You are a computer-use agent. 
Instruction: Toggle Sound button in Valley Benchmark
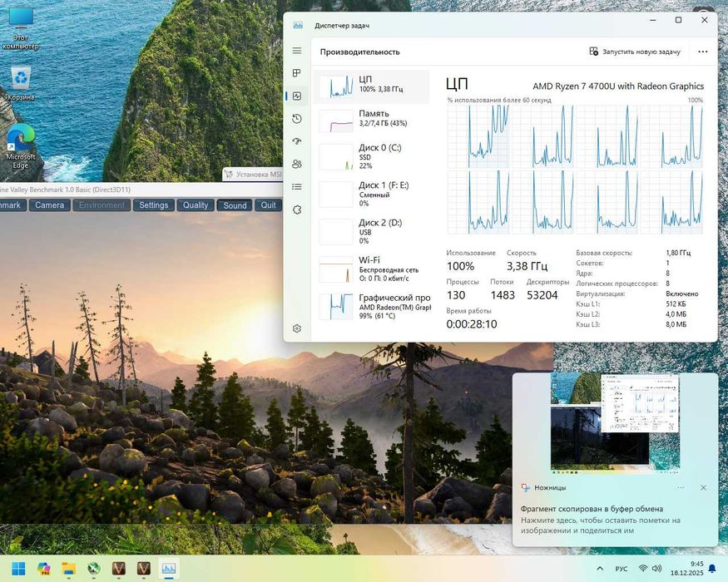(235, 205)
